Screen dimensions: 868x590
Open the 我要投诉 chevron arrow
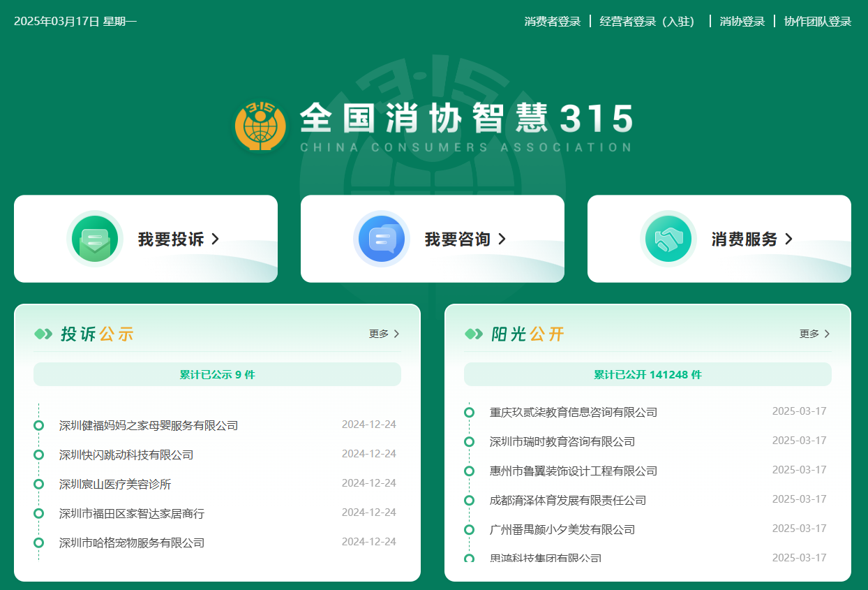[215, 239]
